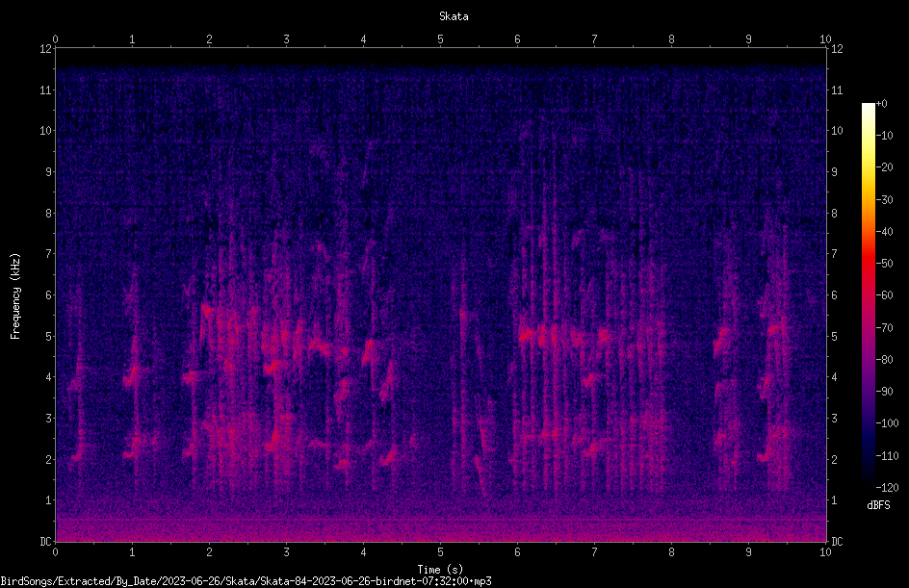909x588 pixels.
Task: Click '5' on the left frequency axis
Action: (48, 336)
